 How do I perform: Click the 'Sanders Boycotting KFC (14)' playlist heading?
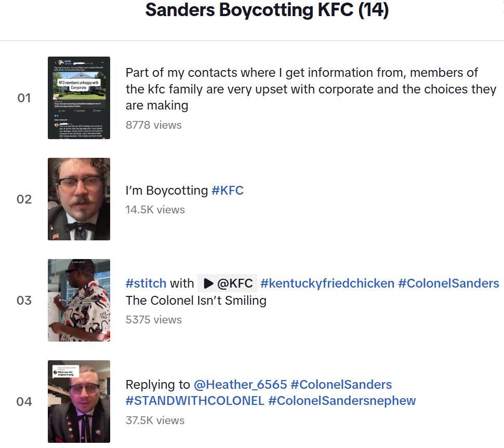pos(267,10)
